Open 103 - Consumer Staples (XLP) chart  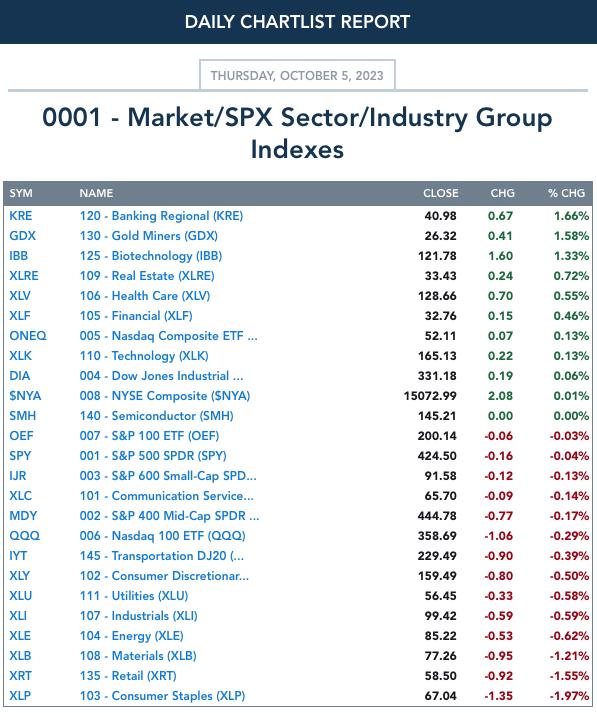tap(162, 696)
